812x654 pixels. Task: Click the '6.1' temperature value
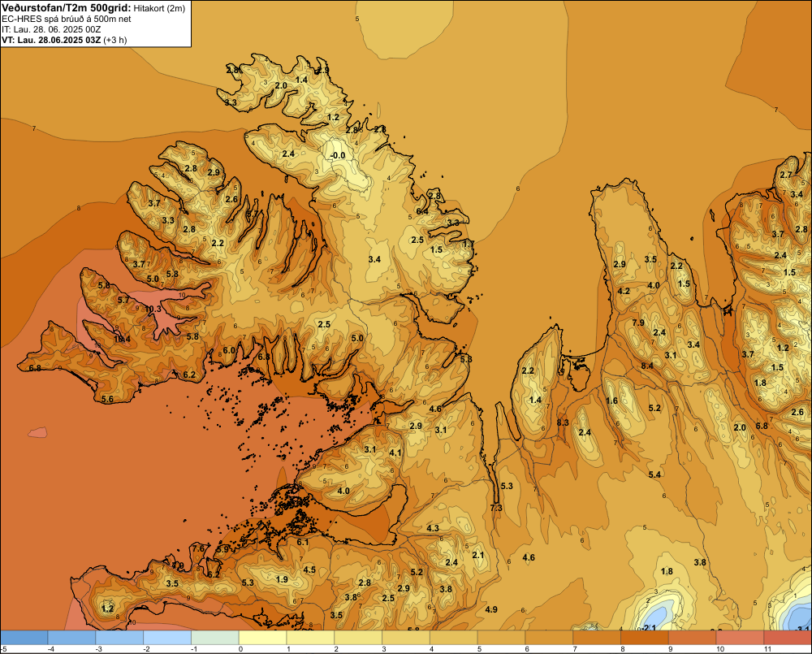point(303,542)
